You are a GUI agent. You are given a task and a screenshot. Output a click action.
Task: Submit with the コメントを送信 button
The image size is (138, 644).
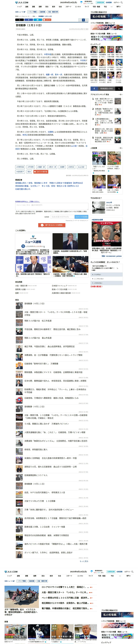(x=81, y=217)
